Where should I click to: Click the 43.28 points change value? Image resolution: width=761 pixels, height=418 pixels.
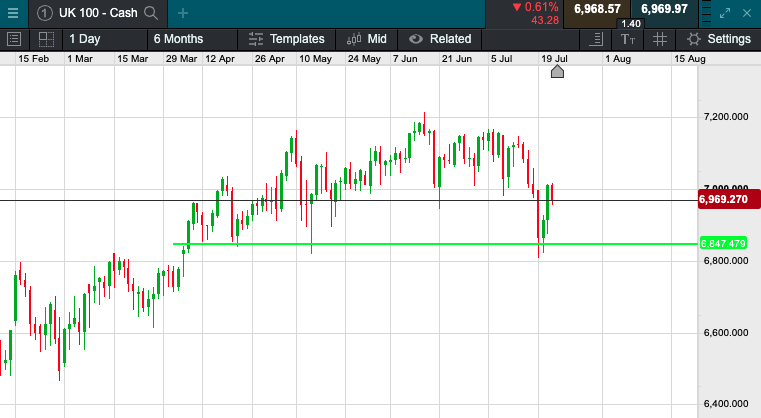tap(545, 20)
